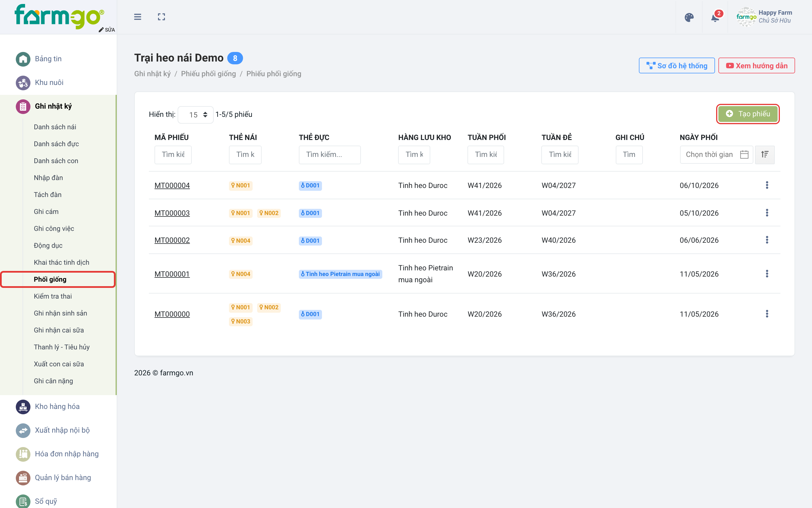This screenshot has width=812, height=508.
Task: Click the fullscreen toggle icon
Action: 161,17
